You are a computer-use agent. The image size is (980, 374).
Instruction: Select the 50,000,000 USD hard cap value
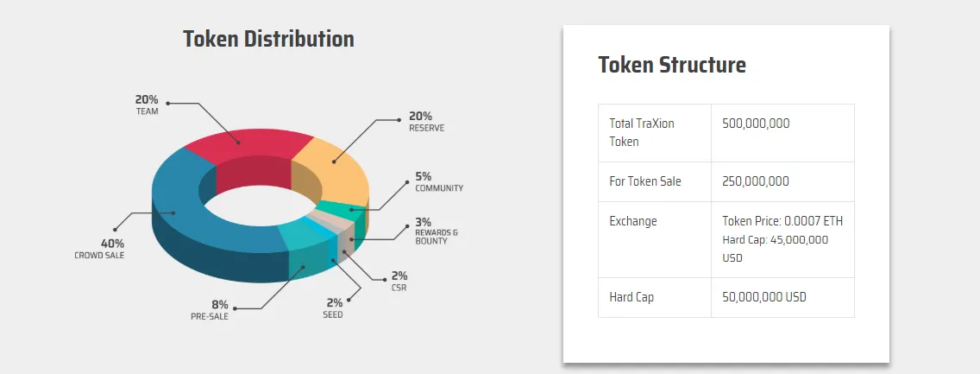click(763, 297)
